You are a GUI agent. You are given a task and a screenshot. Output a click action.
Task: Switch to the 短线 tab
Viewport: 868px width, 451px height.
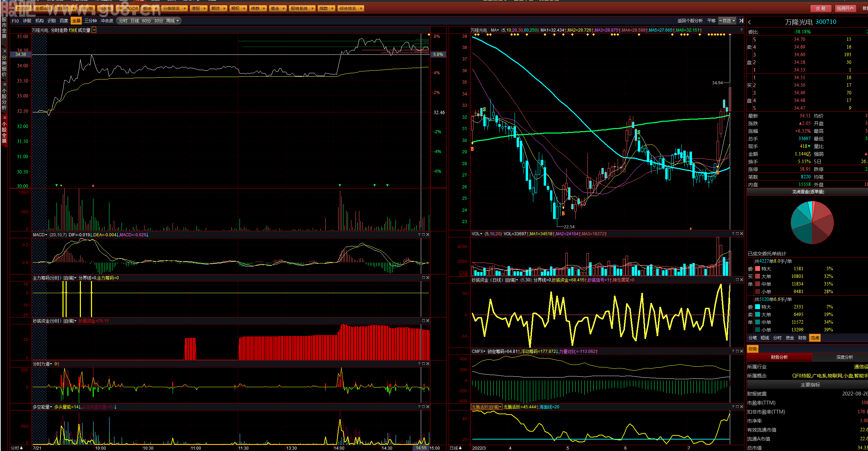click(x=765, y=338)
